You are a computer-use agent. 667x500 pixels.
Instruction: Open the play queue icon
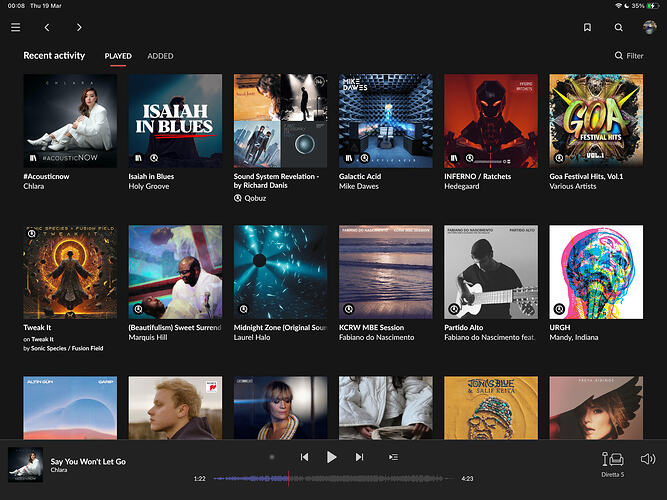pyautogui.click(x=393, y=457)
